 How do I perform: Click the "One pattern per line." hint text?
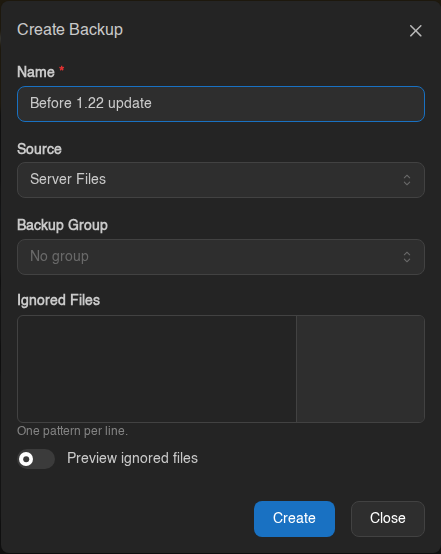(72, 431)
